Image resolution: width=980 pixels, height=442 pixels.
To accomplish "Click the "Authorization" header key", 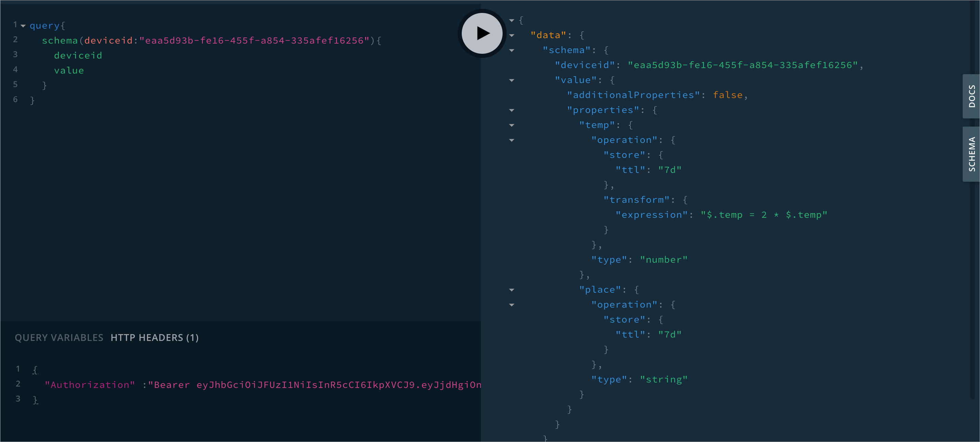I will coord(90,384).
